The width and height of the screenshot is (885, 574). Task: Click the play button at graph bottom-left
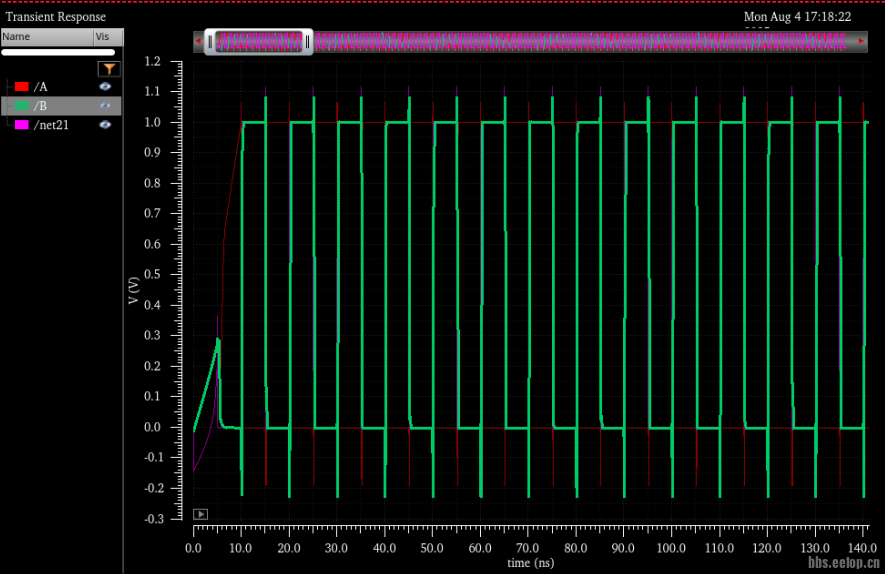click(x=200, y=514)
